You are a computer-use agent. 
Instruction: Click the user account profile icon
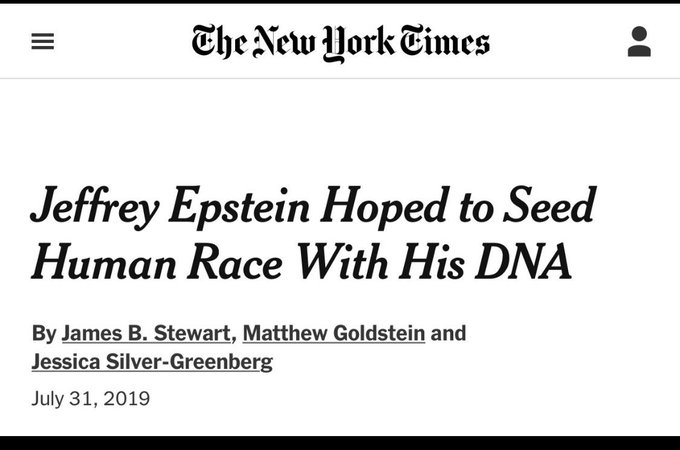(x=639, y=42)
